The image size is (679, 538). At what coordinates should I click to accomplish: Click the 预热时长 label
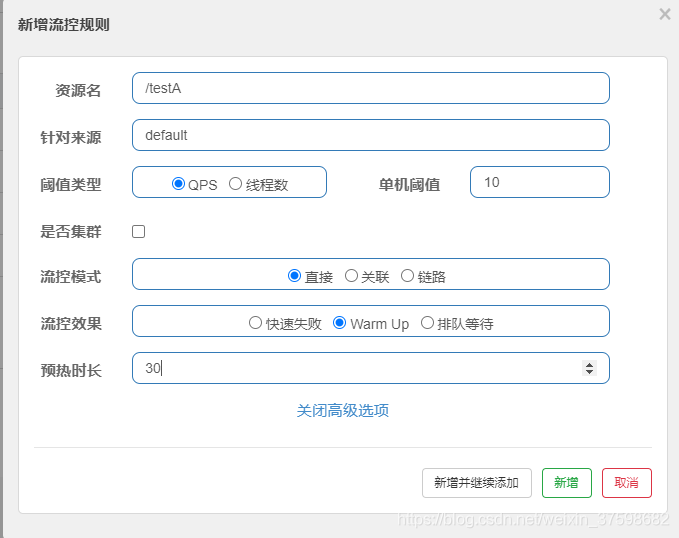point(71,371)
